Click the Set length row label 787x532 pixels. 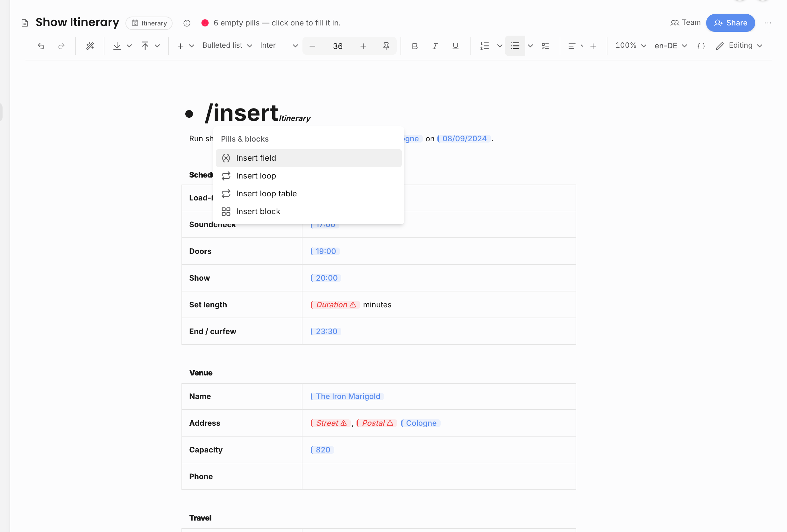coord(208,304)
